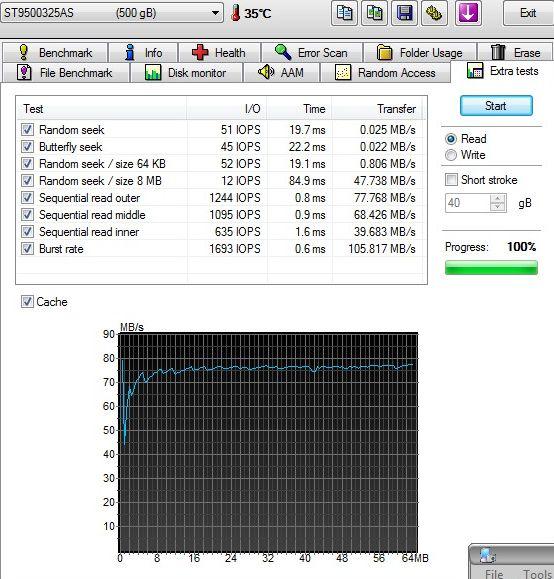
Task: Open the AAM tab
Action: [281, 72]
